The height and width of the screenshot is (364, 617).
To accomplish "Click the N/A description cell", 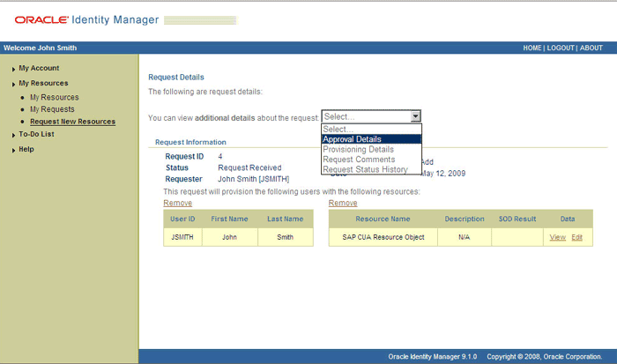I will (x=465, y=237).
